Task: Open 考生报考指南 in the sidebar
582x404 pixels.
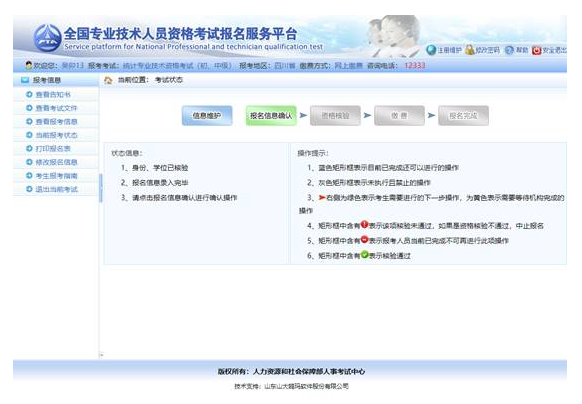Action: (56, 176)
